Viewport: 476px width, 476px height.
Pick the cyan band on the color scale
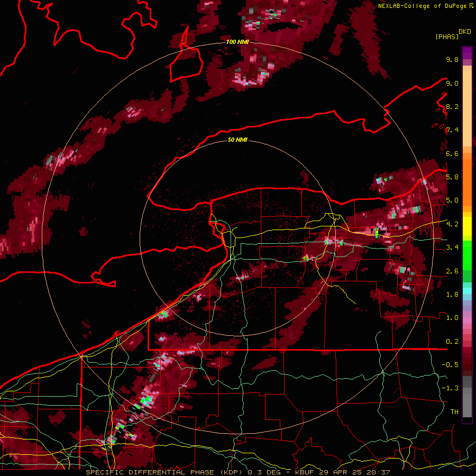467,291
